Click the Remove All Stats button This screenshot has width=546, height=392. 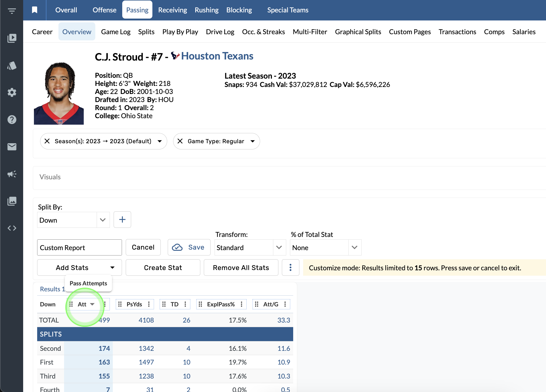241,268
